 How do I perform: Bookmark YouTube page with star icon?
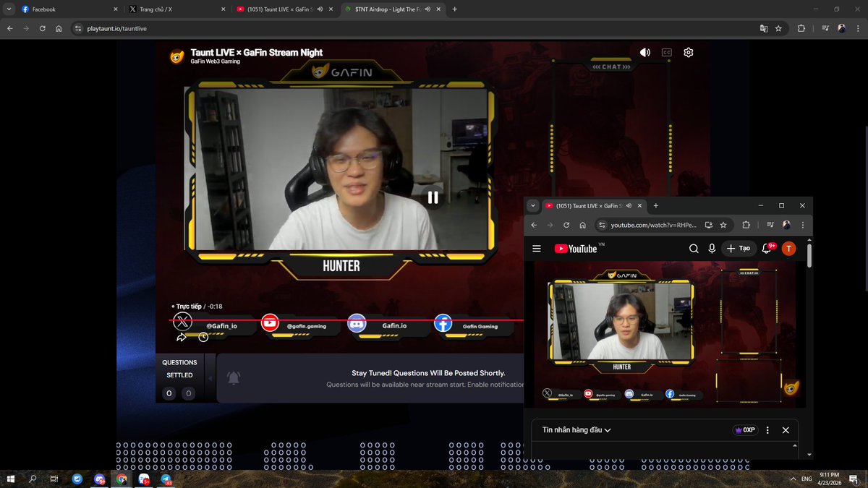[723, 225]
